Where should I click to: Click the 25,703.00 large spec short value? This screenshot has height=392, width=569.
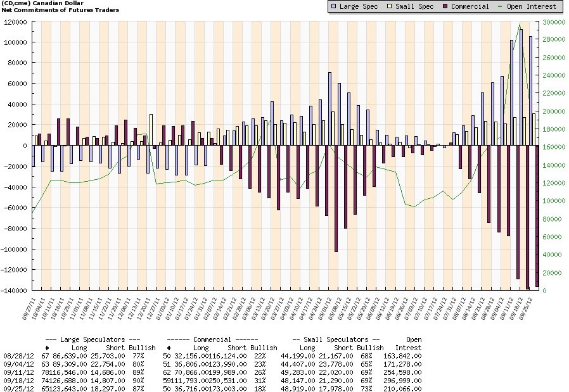pyautogui.click(x=108, y=356)
